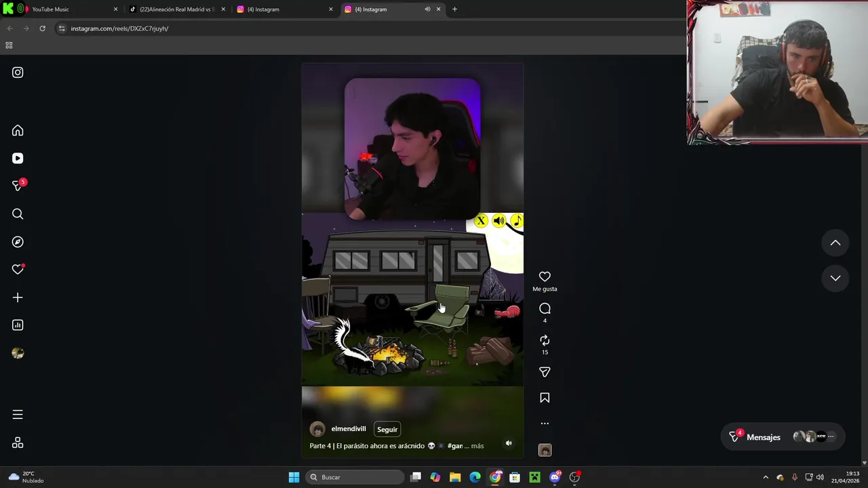The width and height of the screenshot is (868, 488).
Task: Show hidden system tray icons chevron
Action: coord(766,477)
